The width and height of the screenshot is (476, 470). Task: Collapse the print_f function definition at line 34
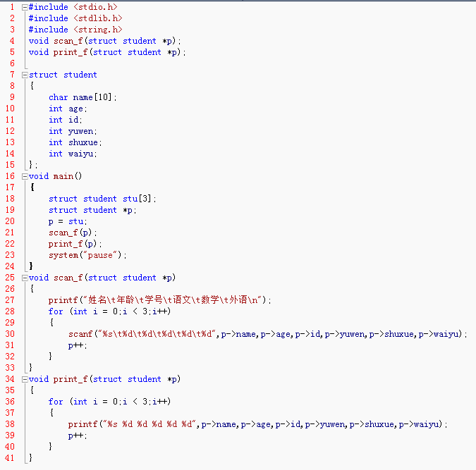point(25,379)
